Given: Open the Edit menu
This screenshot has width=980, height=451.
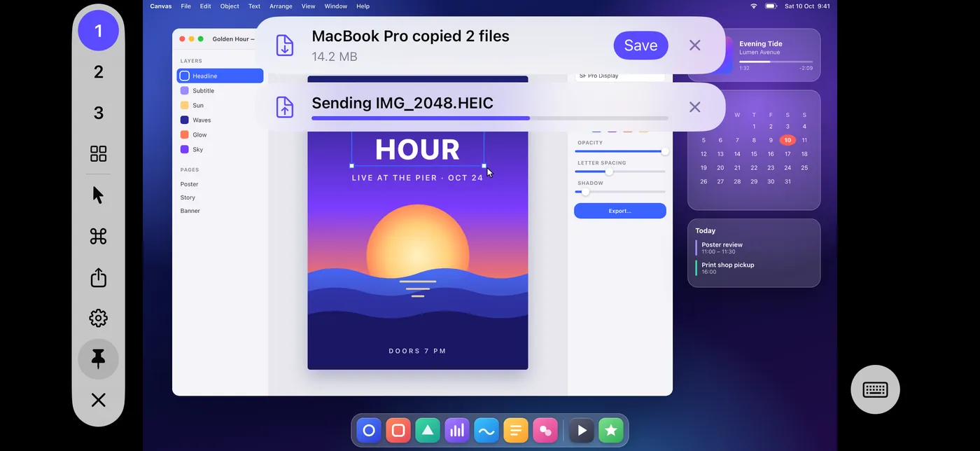Looking at the screenshot, I should [x=205, y=6].
